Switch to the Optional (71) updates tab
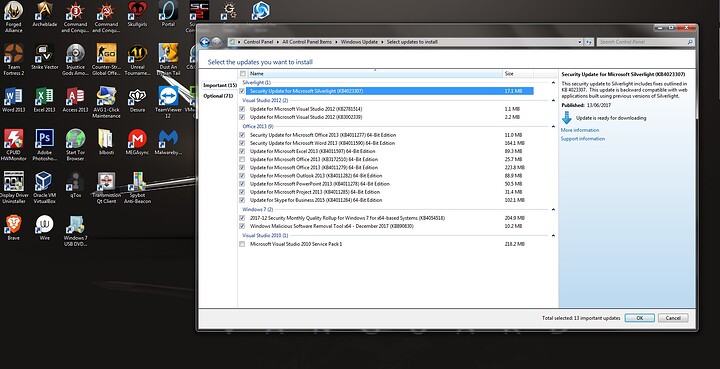 click(219, 96)
